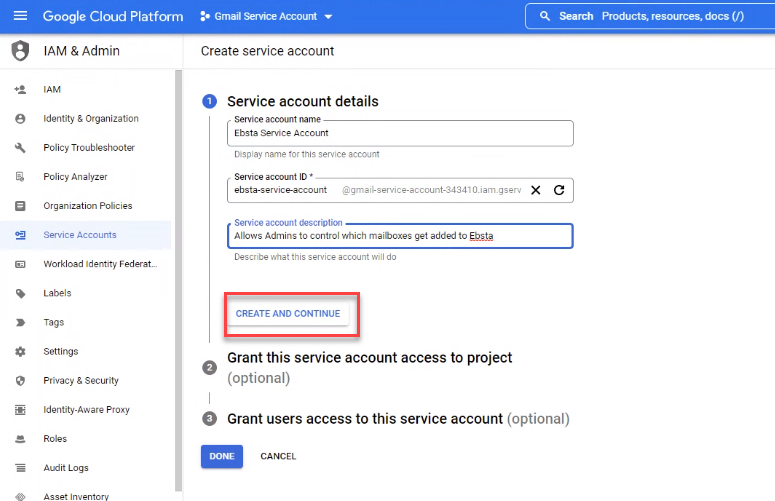
Task: Click the Service account name field
Action: [400, 133]
